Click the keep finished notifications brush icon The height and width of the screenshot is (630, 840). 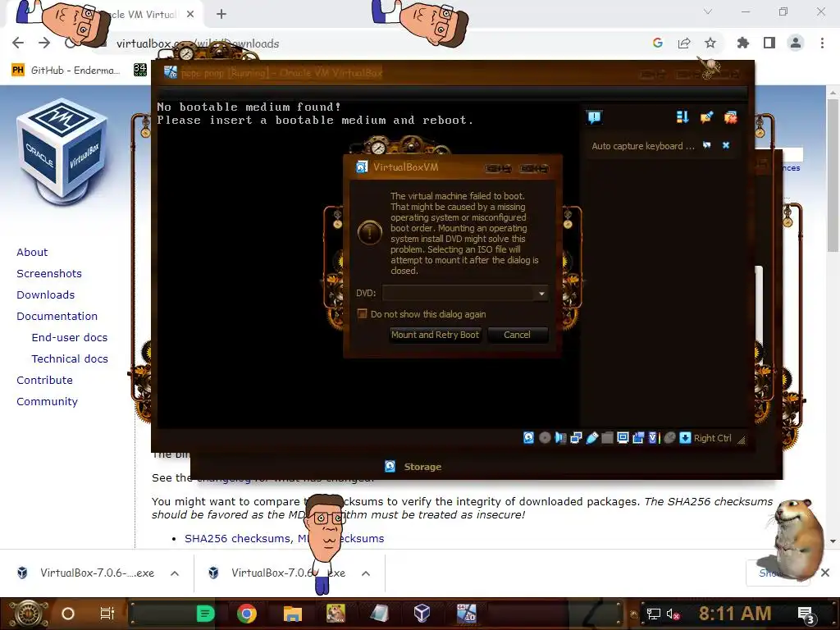tap(706, 117)
